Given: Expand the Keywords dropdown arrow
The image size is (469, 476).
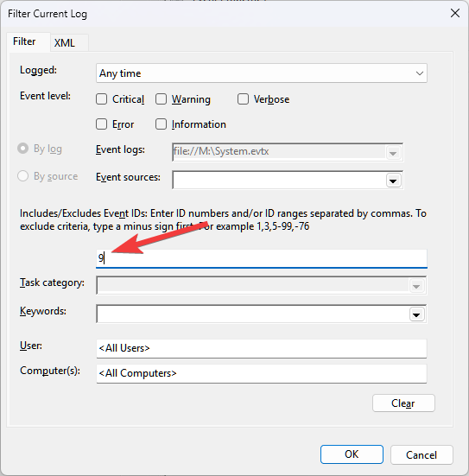Looking at the screenshot, I should 416,314.
